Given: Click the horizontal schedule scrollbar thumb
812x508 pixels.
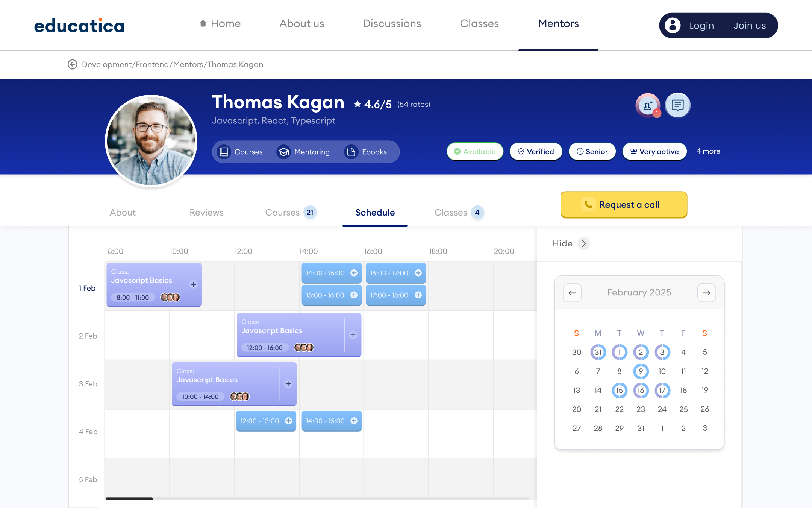Looking at the screenshot, I should (129, 499).
